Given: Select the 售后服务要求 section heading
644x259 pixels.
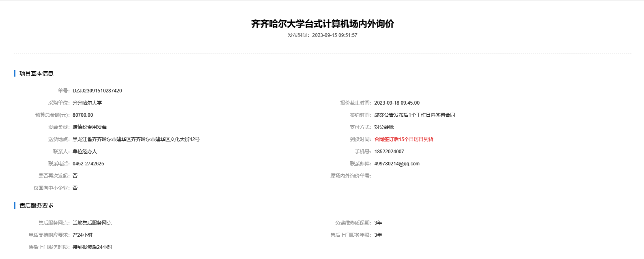Looking at the screenshot, I should (37, 205).
